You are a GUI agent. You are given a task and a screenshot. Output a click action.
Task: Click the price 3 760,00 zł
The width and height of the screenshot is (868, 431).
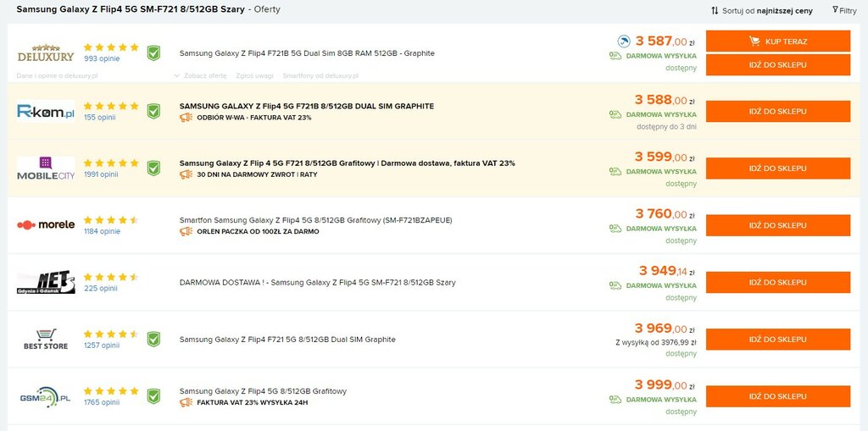click(665, 213)
